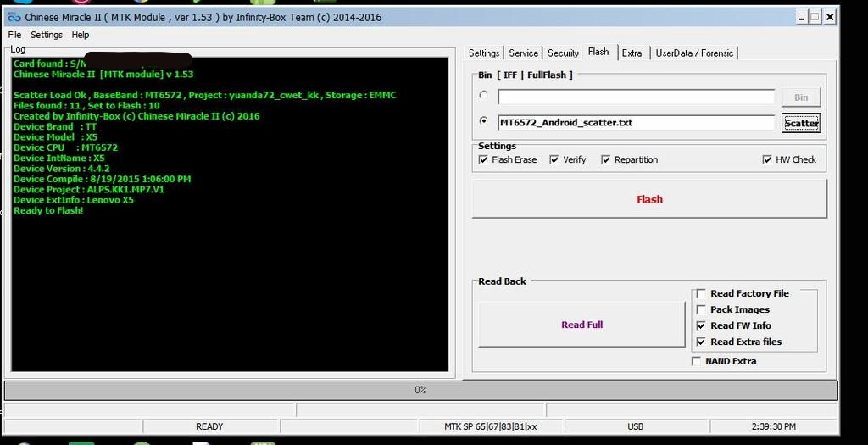Switch to the Security tab
Image resolution: width=868 pixels, height=445 pixels.
[x=563, y=53]
